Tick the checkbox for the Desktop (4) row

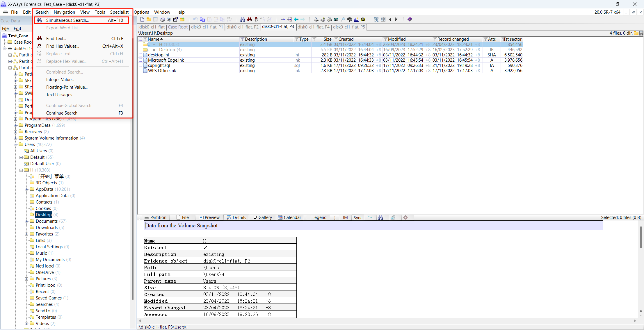click(x=140, y=50)
